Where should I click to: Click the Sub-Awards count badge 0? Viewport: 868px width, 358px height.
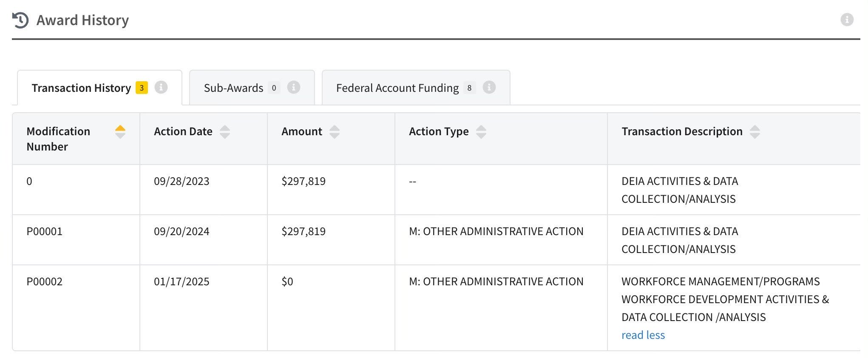(274, 88)
